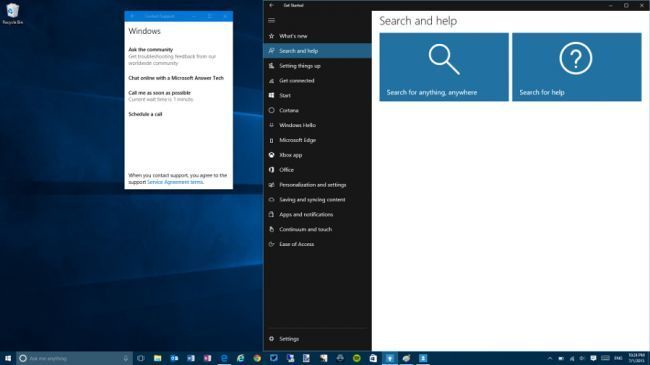Image resolution: width=650 pixels, height=365 pixels.
Task: Open the Search for help tile
Action: pyautogui.click(x=577, y=67)
